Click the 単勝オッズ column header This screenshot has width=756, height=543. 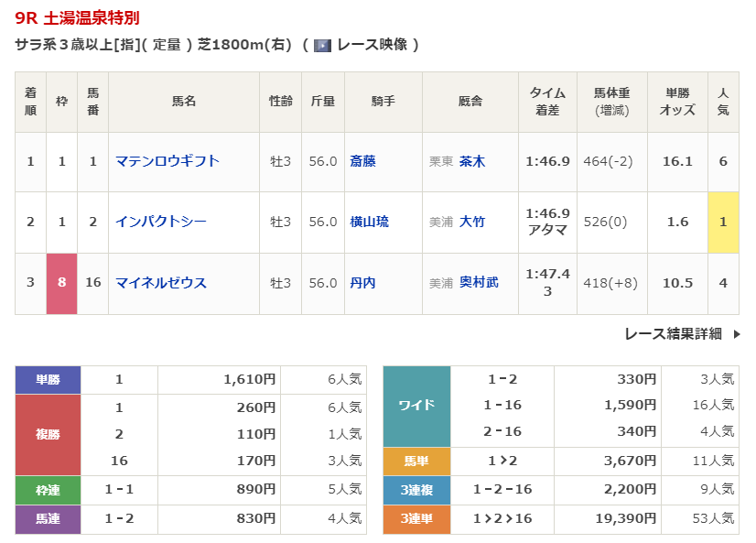(676, 102)
